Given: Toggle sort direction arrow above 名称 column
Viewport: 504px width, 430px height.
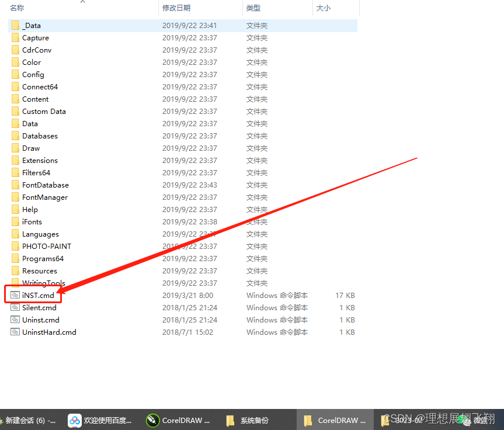Looking at the screenshot, I should pos(82,2).
